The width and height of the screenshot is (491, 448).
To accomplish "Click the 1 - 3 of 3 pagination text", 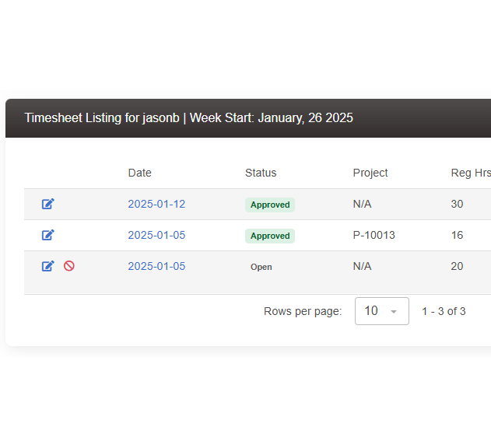I will coord(444,312).
